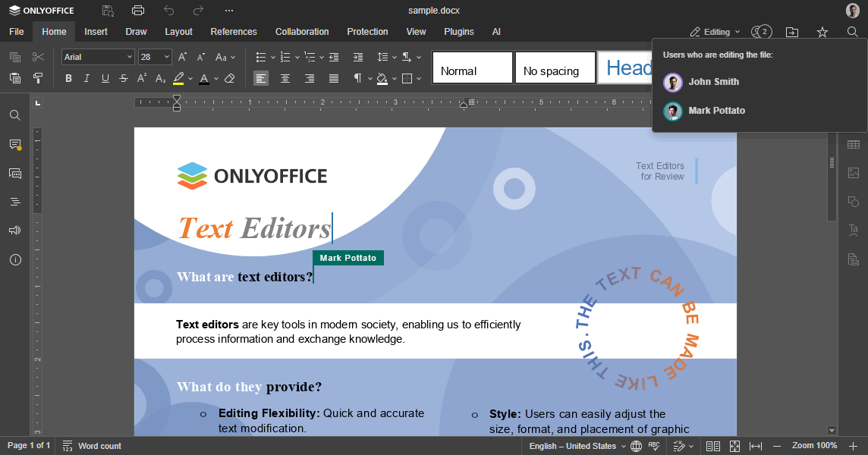
Task: Click the Save icon in title bar
Action: coord(108,11)
